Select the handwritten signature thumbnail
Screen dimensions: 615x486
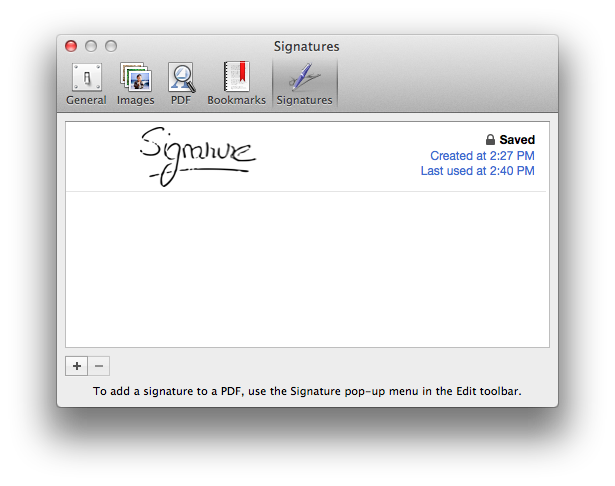click(x=196, y=157)
